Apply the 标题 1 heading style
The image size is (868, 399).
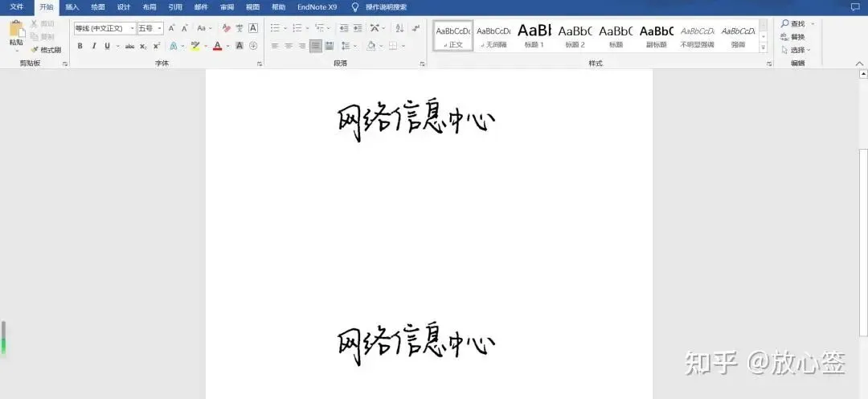534,36
